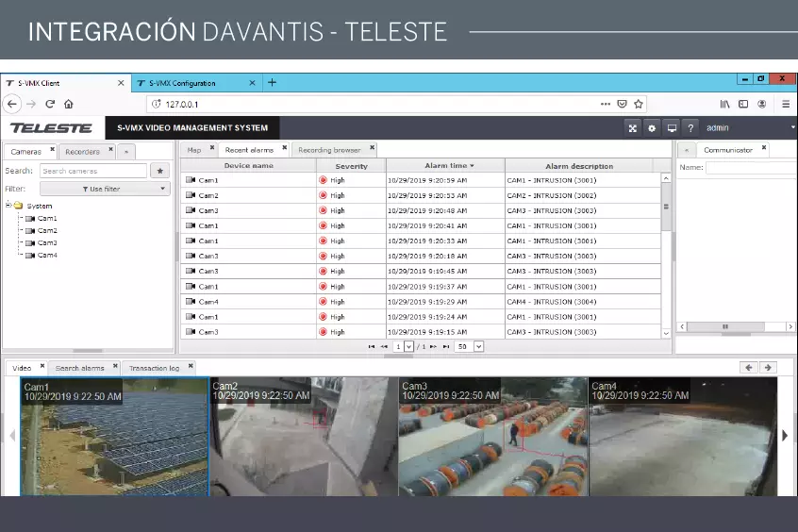Open the page number dropdown
The image size is (798, 532).
(408, 347)
